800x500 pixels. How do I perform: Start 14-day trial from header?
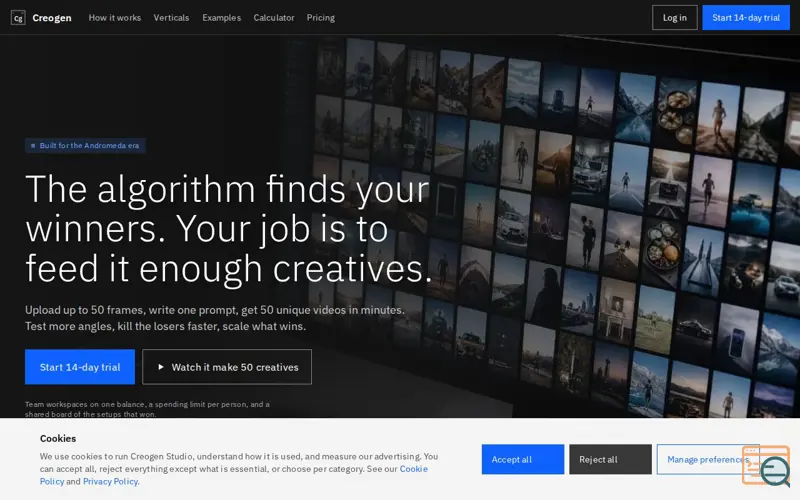point(746,18)
